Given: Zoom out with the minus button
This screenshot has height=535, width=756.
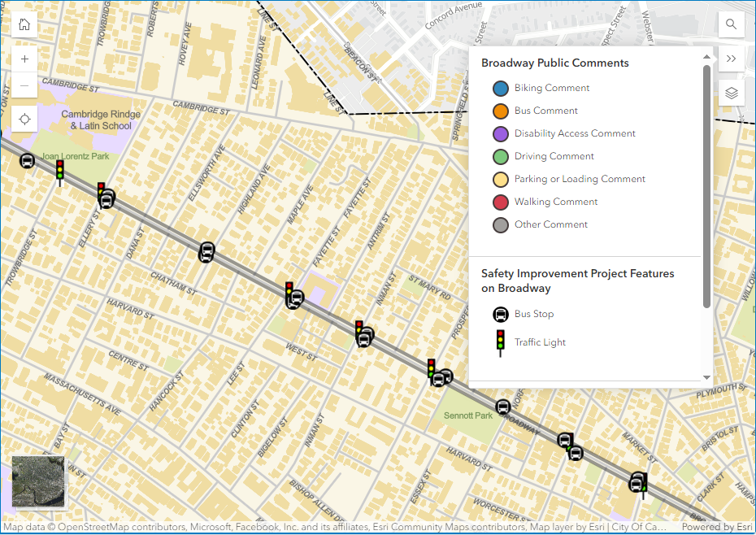Looking at the screenshot, I should (24, 85).
